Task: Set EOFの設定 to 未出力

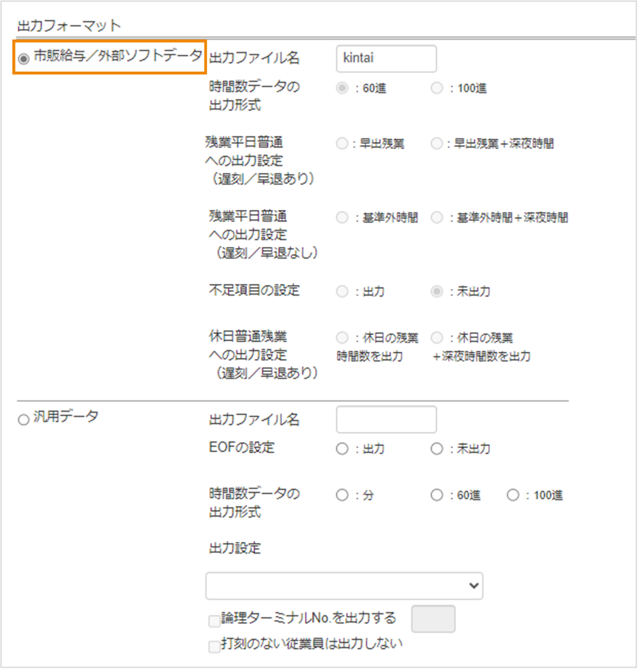Action: click(x=437, y=449)
